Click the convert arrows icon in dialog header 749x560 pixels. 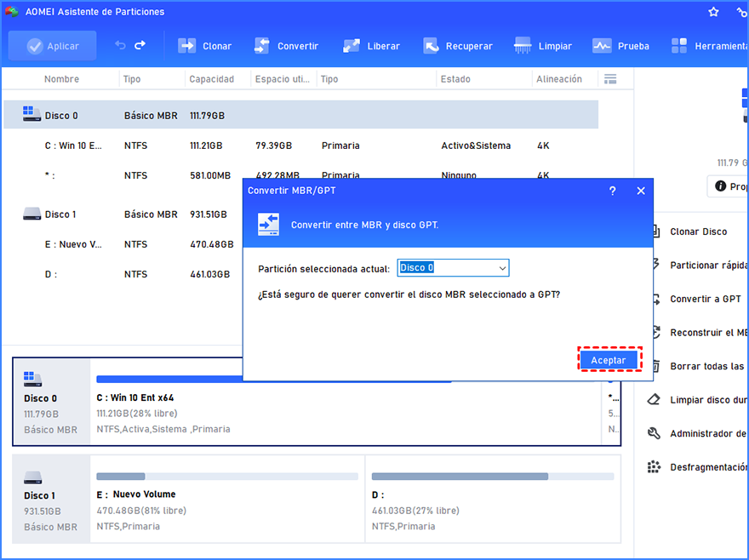click(268, 225)
